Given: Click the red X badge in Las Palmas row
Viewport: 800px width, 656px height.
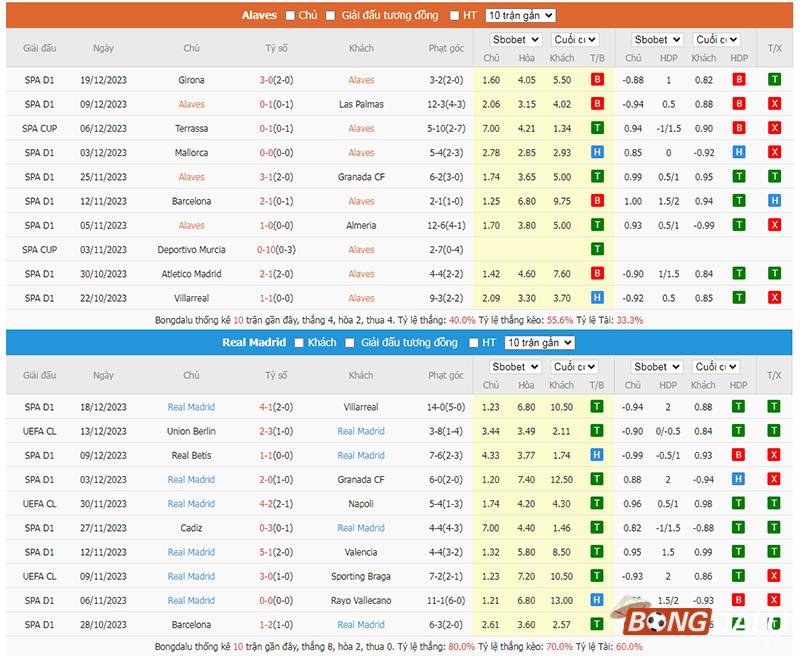Looking at the screenshot, I should [x=774, y=104].
